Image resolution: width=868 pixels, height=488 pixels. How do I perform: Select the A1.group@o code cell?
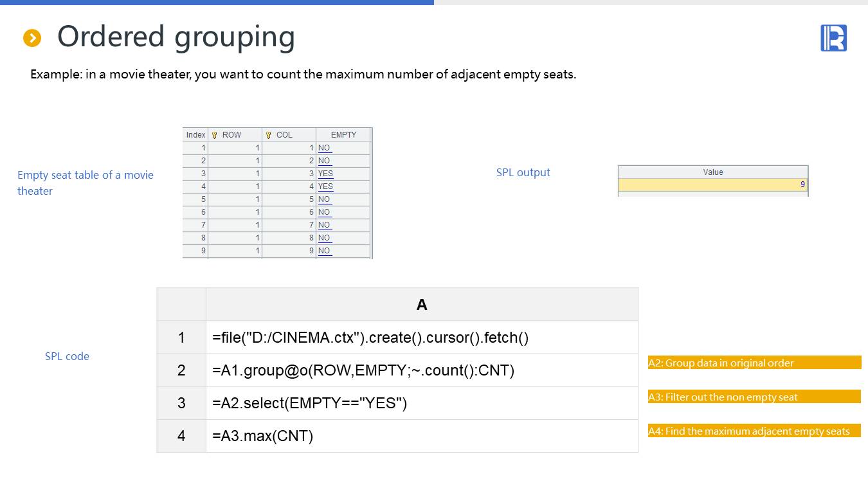[422, 370]
